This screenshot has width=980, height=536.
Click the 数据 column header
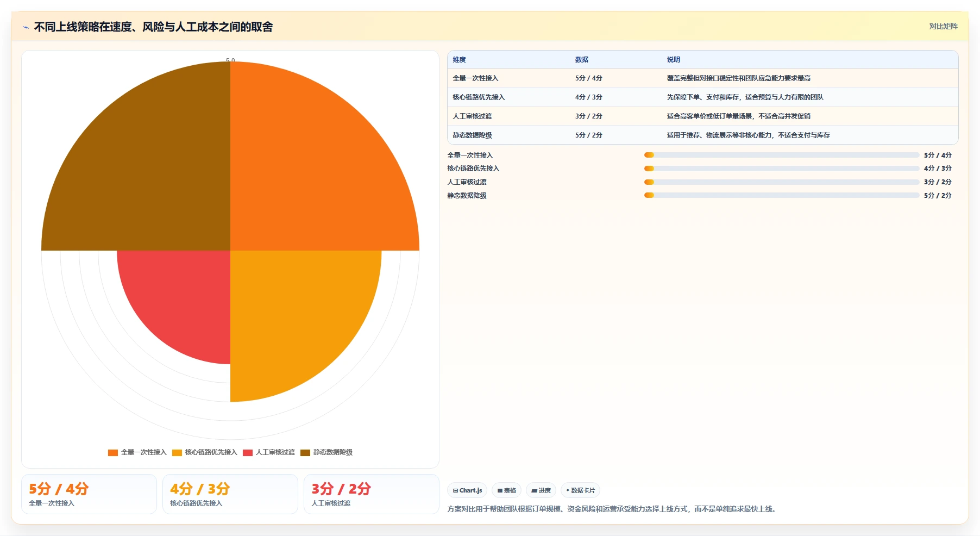(x=582, y=60)
